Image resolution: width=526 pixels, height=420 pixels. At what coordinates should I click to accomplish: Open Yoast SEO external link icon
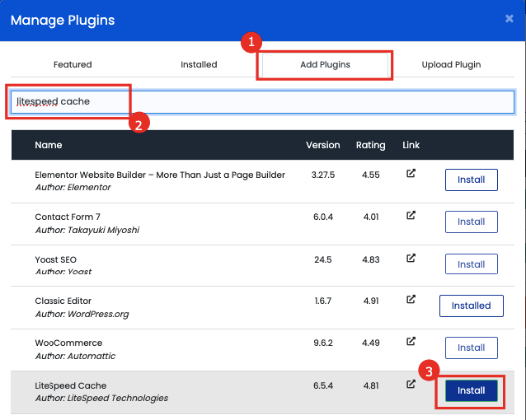[x=411, y=258]
